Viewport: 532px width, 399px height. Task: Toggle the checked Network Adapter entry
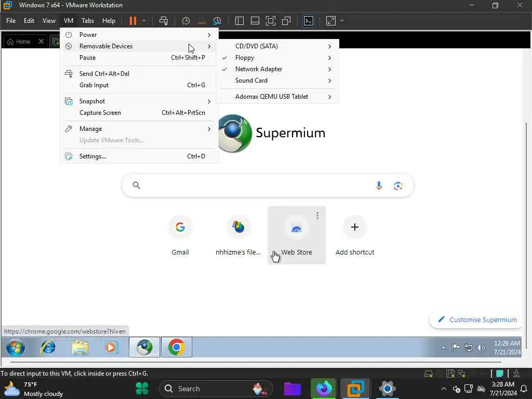click(277, 69)
